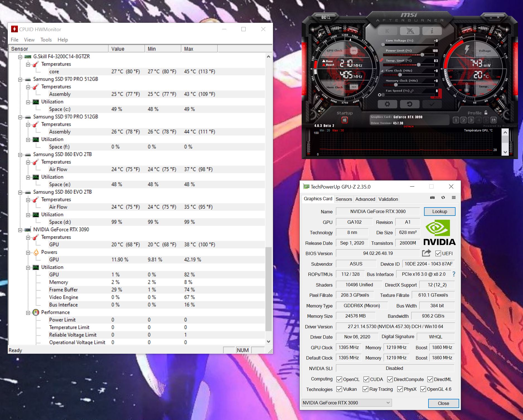Toggle the CUDA checkbox
The image size is (523, 420).
pyautogui.click(x=366, y=379)
